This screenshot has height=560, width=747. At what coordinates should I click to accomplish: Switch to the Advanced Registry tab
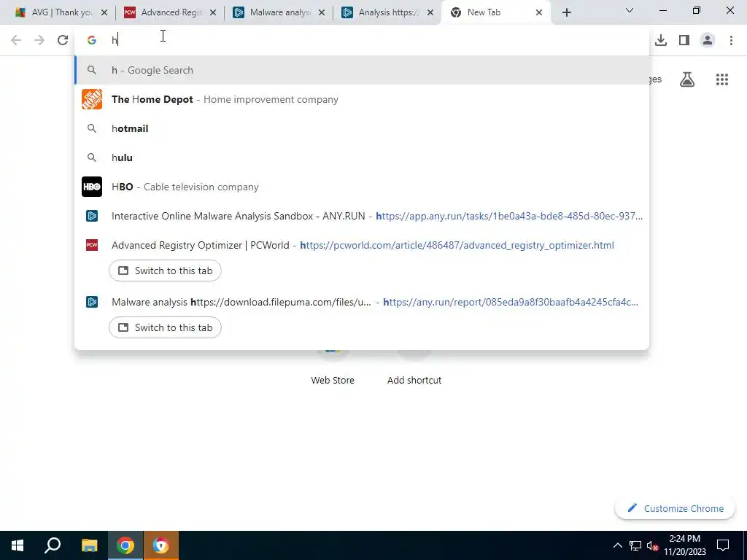click(x=169, y=13)
